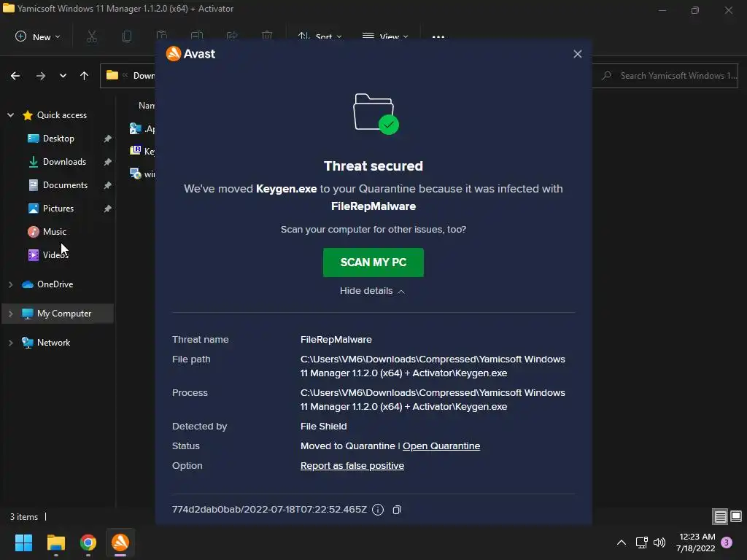Screen dimensions: 747x560
Task: Open Downloads in Quick access
Action: coord(64,162)
